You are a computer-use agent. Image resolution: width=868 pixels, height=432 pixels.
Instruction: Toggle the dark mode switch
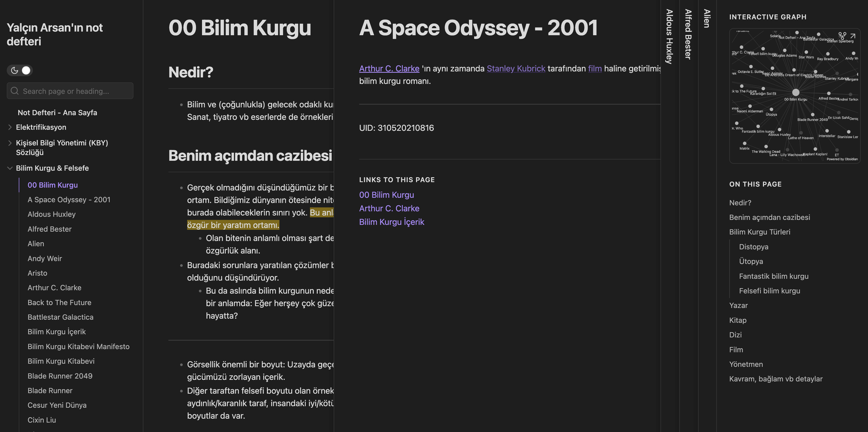20,70
